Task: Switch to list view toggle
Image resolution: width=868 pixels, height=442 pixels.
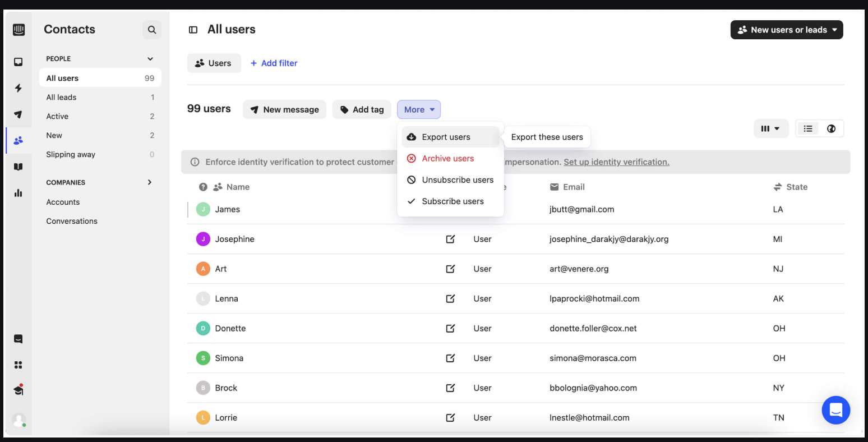Action: [807, 128]
